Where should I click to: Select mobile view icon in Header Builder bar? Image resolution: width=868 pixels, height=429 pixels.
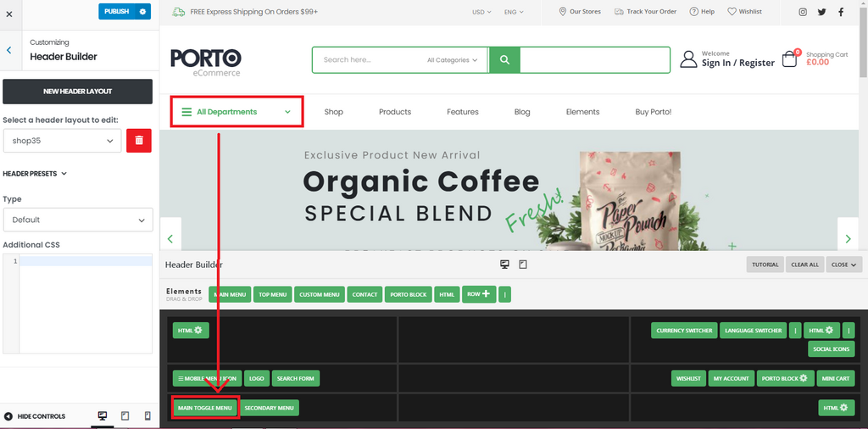(x=522, y=265)
